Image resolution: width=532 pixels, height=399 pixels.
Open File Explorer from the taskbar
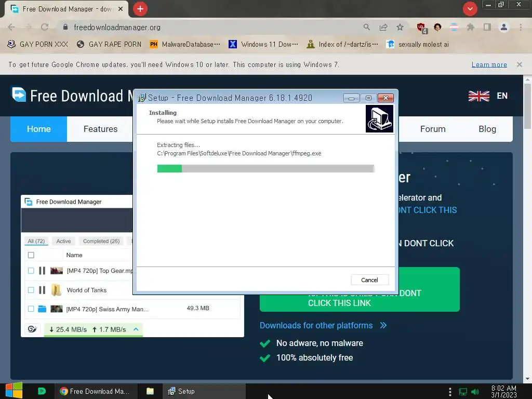[150, 391]
